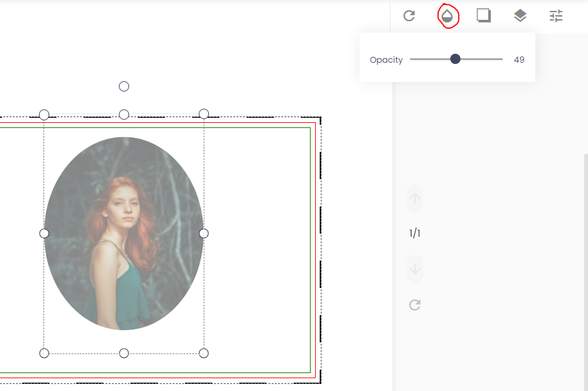This screenshot has width=588, height=391.
Task: Click the shadow square icon in the toolbar
Action: coord(483,15)
